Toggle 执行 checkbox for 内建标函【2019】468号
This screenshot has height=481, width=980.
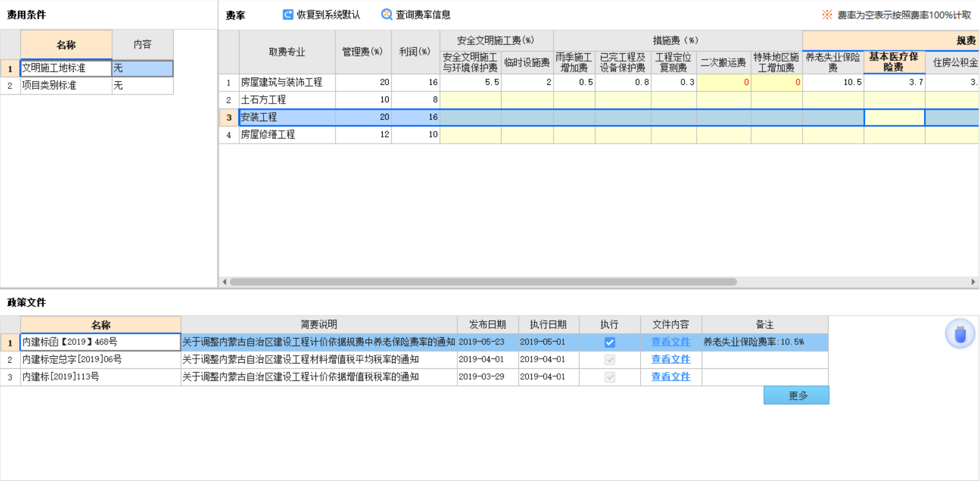pyautogui.click(x=610, y=342)
